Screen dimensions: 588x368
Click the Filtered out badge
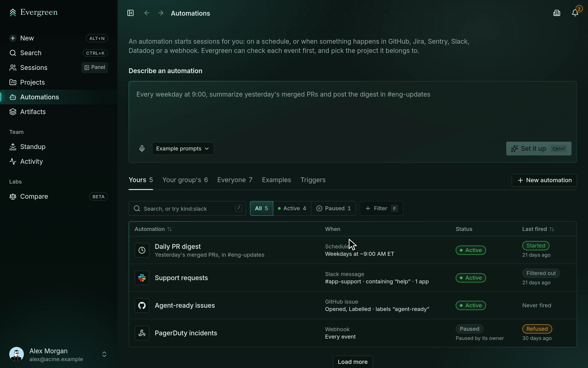(541, 273)
